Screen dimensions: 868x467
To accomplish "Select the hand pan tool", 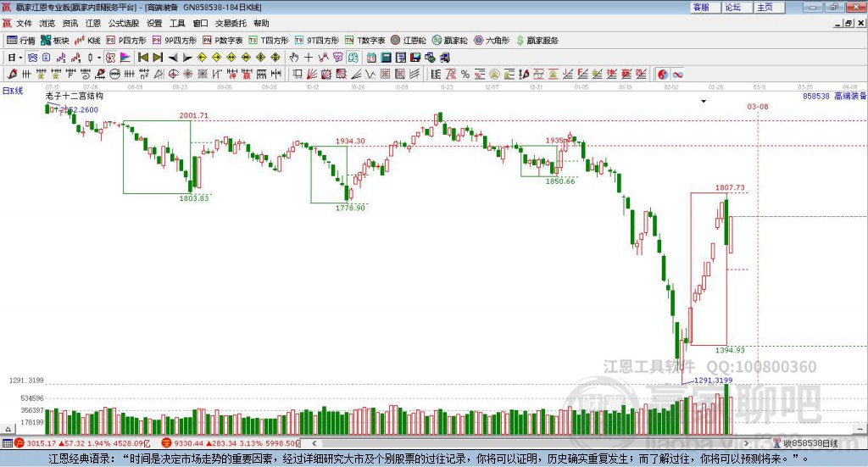I will pos(294,58).
